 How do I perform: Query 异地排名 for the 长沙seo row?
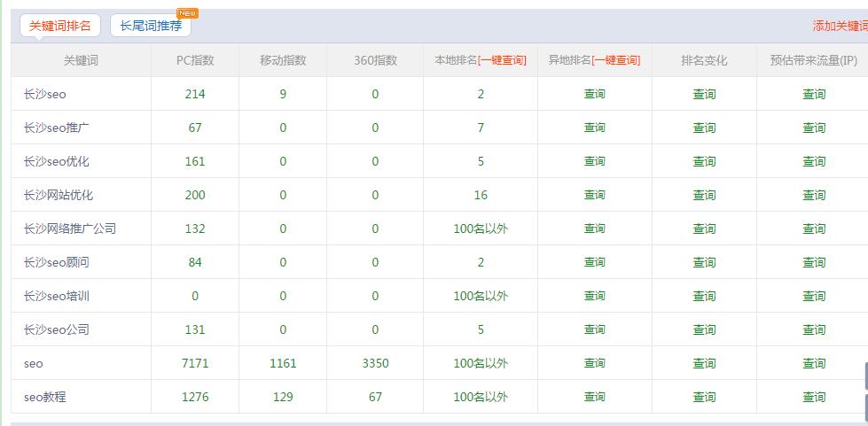click(594, 94)
